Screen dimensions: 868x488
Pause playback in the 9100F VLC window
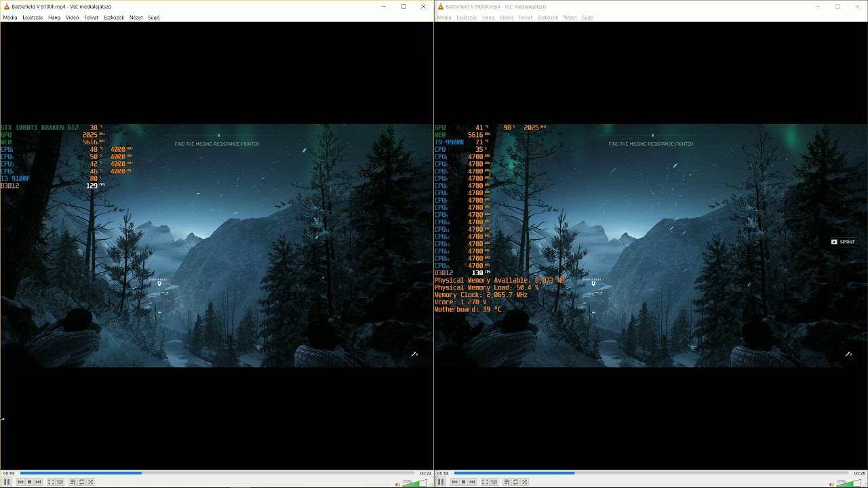pyautogui.click(x=7, y=482)
